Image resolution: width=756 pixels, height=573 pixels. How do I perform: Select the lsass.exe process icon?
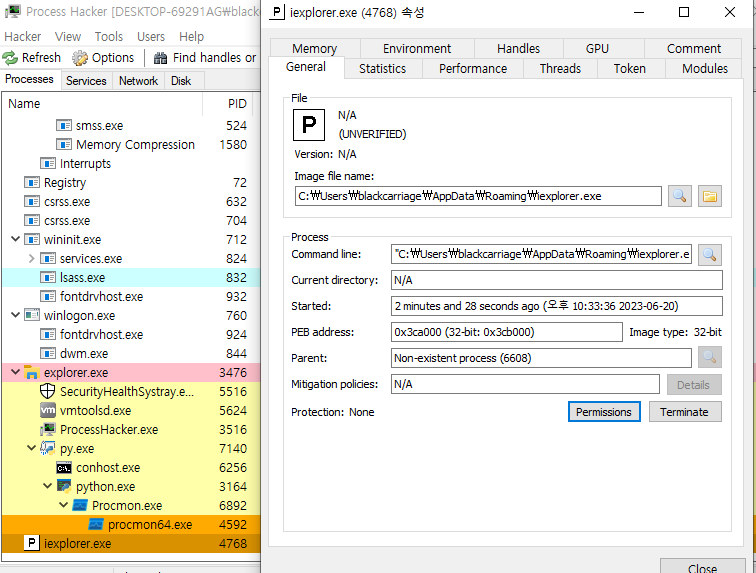coord(47,277)
